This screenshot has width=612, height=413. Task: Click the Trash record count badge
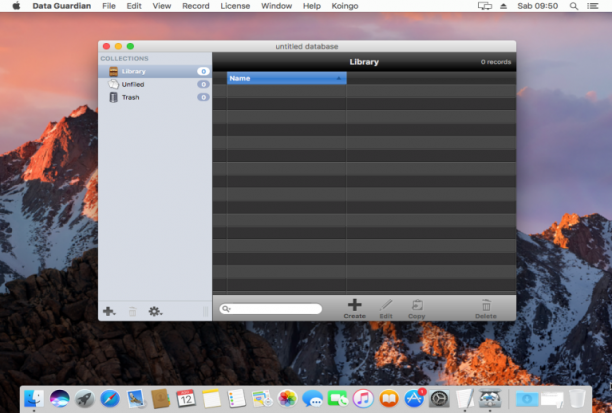[x=203, y=97]
